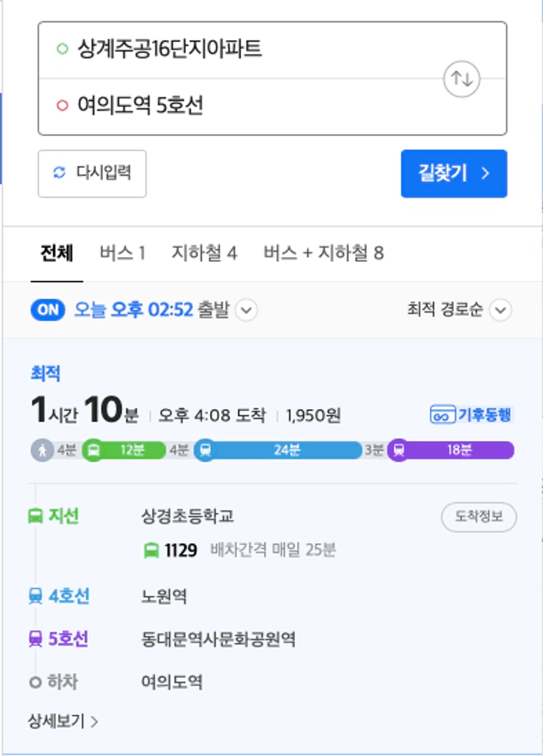The height and width of the screenshot is (756, 543).
Task: Click the 기후동행 card icon
Action: (443, 414)
